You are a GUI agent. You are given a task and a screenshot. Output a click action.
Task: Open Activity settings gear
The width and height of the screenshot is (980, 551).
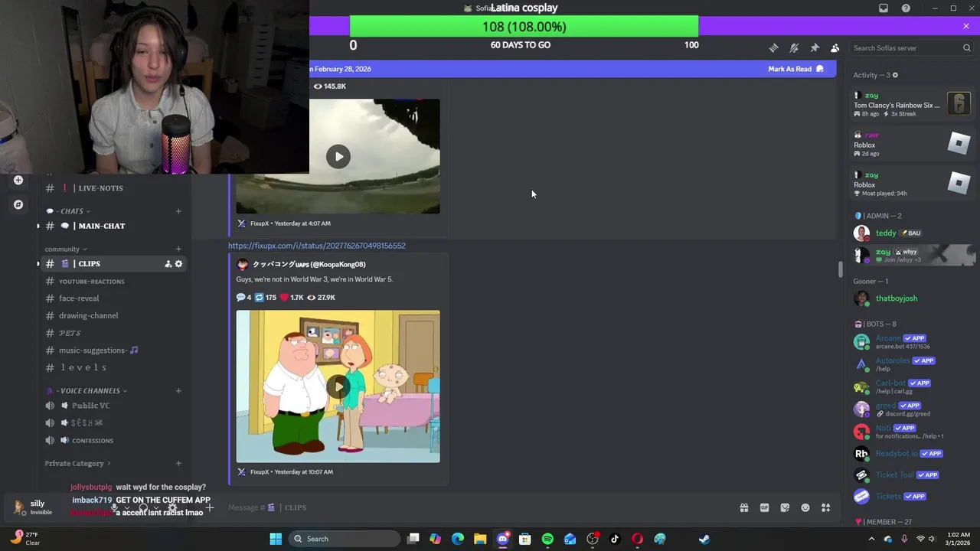coord(895,75)
